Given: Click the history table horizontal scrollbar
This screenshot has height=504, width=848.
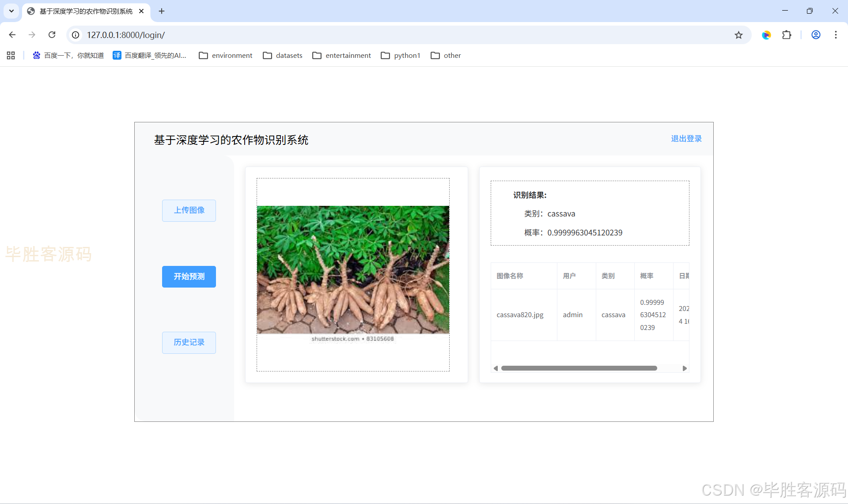Looking at the screenshot, I should 579,368.
